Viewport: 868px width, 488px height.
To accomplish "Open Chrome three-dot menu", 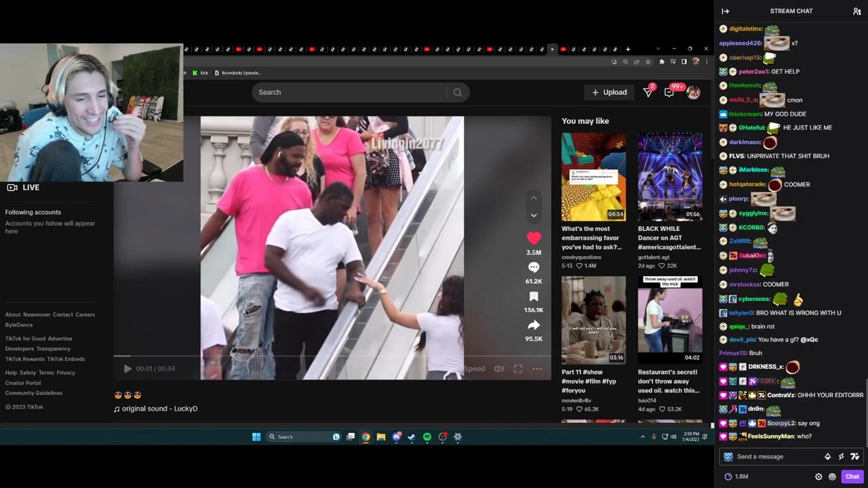I will click(706, 62).
